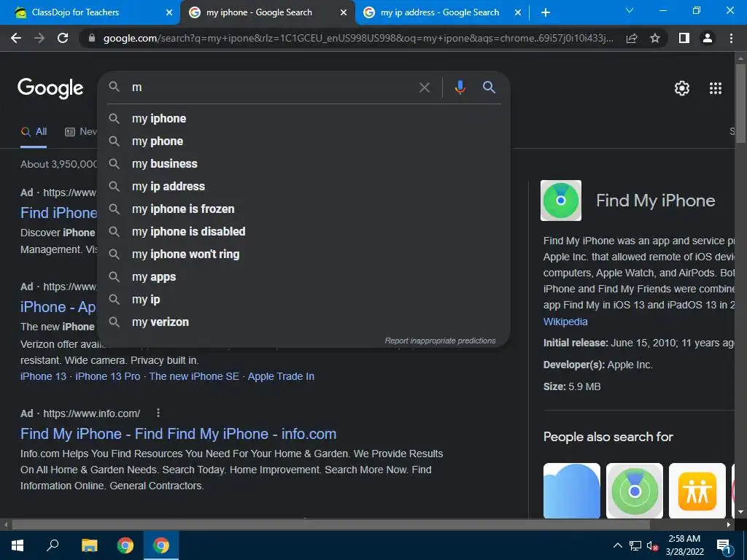Image resolution: width=747 pixels, height=560 pixels.
Task: Choose the "my iphone won't ring" suggestion
Action: 303,254
